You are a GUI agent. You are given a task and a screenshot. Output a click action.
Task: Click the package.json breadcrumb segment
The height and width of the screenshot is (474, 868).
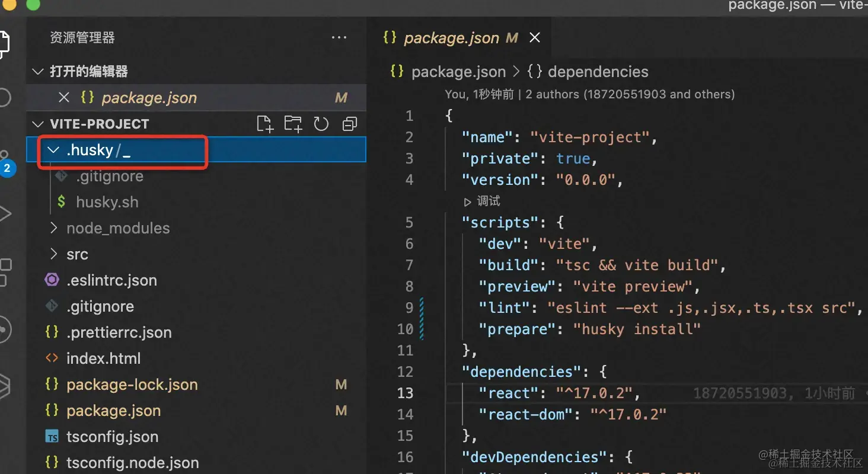pos(458,72)
